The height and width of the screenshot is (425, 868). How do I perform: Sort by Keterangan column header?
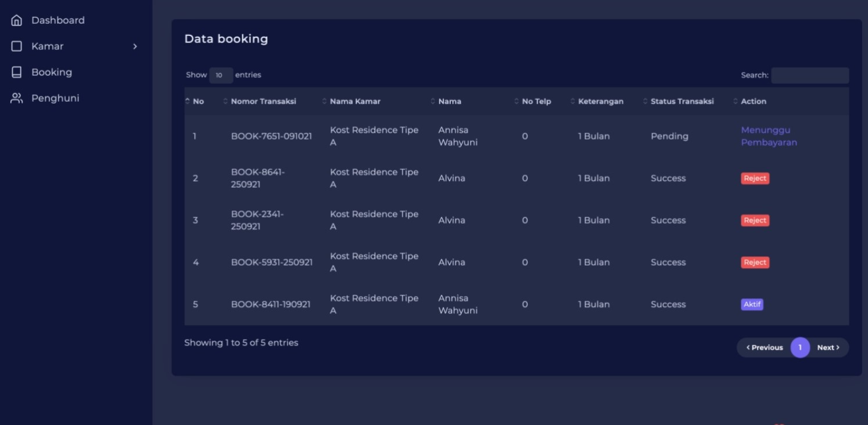coord(600,101)
